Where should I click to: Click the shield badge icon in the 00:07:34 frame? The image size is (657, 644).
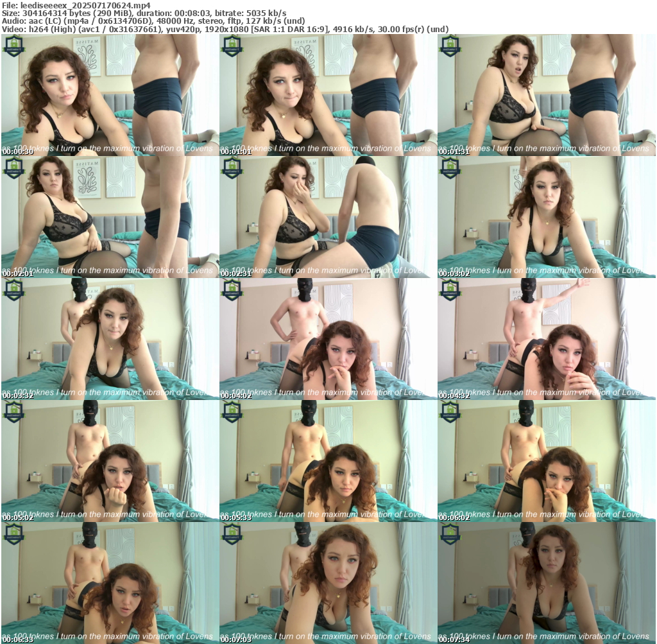[x=449, y=534]
